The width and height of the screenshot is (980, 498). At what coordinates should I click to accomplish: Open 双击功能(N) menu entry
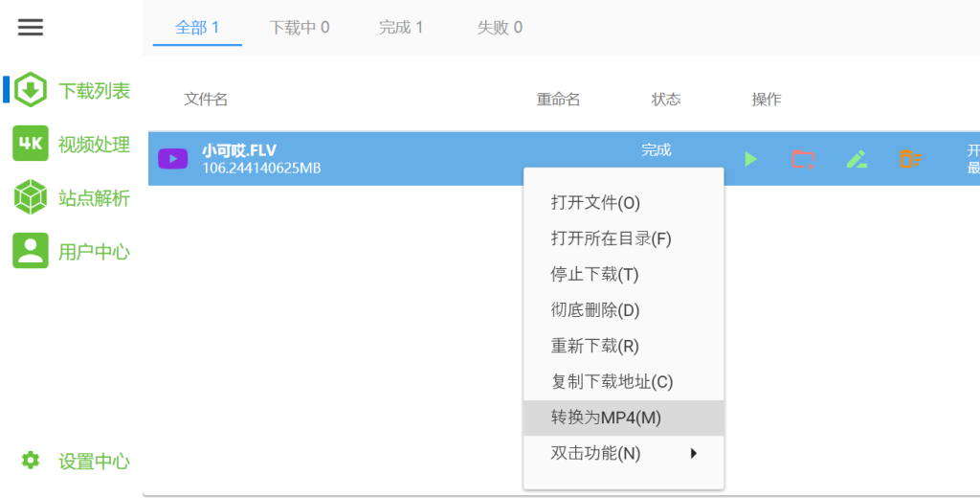coord(624,453)
